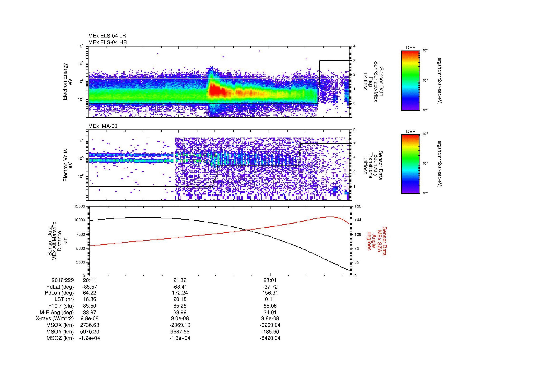Click the MSOZ value -8420.34
This screenshot has width=555, height=392.
pos(270,338)
